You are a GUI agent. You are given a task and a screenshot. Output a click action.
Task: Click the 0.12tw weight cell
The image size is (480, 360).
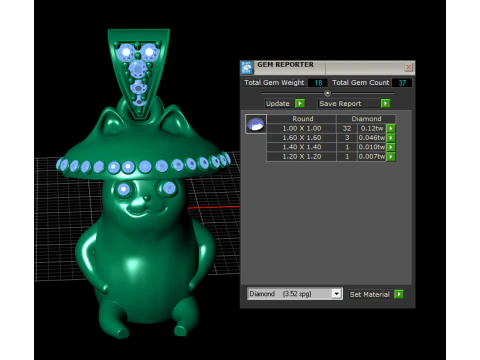click(372, 128)
